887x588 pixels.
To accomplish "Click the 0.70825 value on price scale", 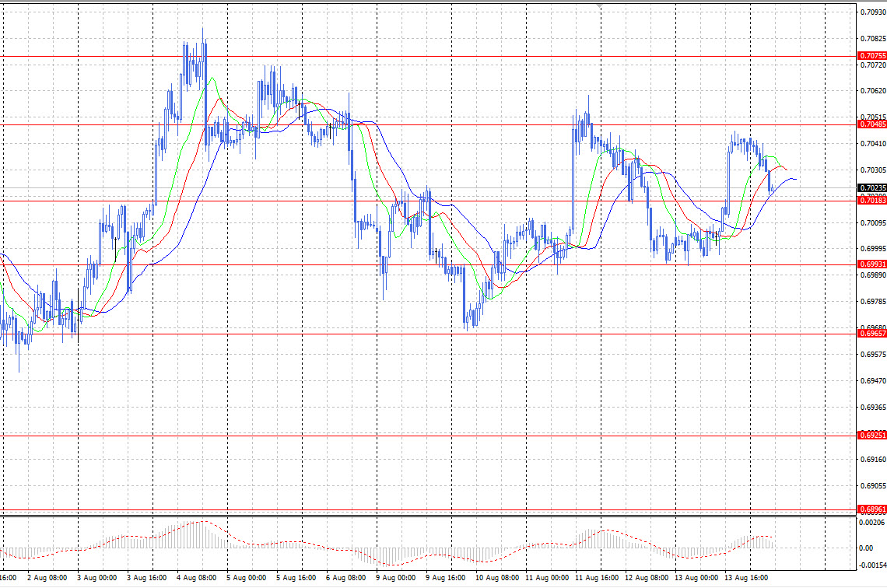I will [x=873, y=39].
